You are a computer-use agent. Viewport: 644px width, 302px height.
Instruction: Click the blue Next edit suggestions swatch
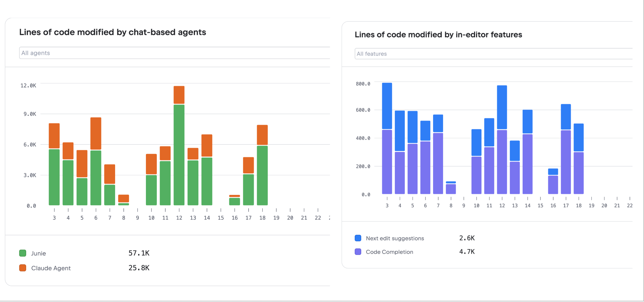[358, 238]
